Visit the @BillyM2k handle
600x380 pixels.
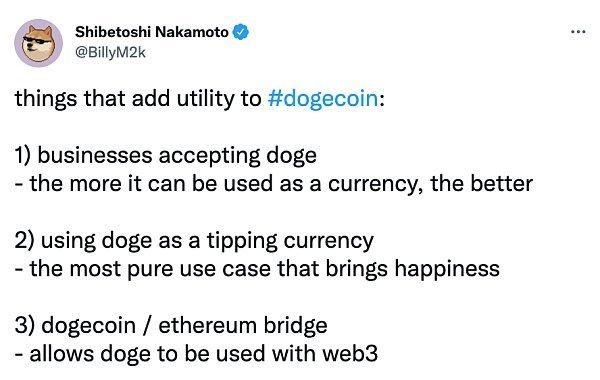click(111, 52)
